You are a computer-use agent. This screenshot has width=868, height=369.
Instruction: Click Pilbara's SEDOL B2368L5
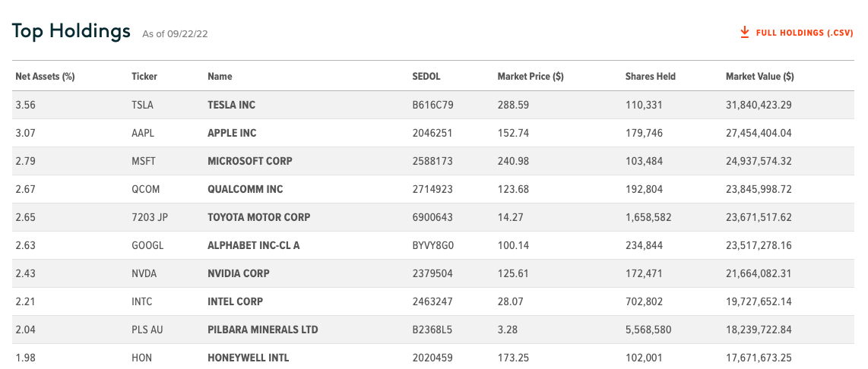pyautogui.click(x=432, y=330)
